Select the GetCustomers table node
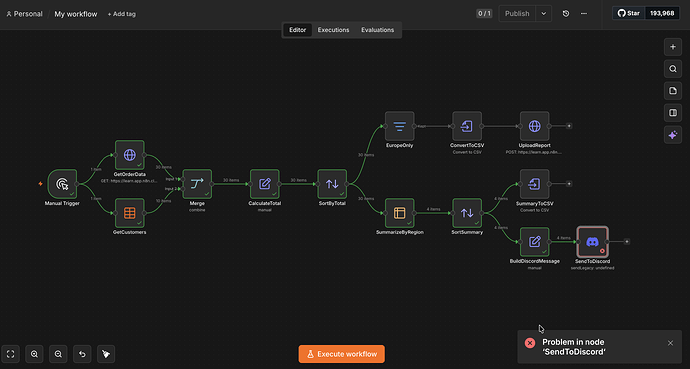Screen dimensions: 690x369 point(129,213)
